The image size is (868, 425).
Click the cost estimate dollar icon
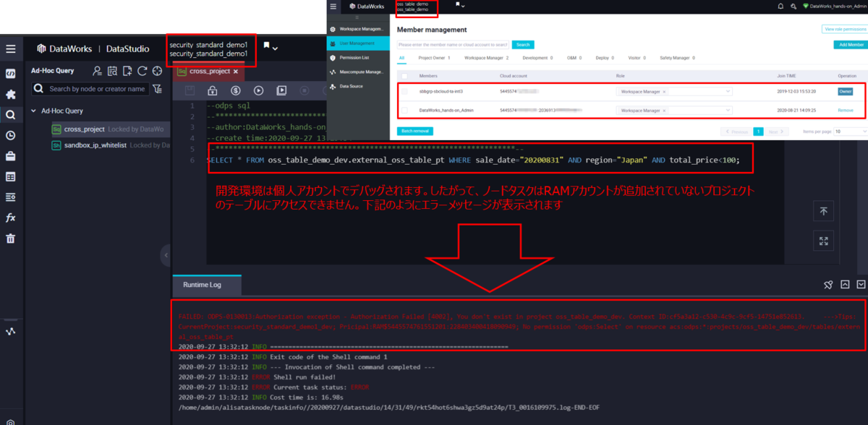click(x=236, y=90)
